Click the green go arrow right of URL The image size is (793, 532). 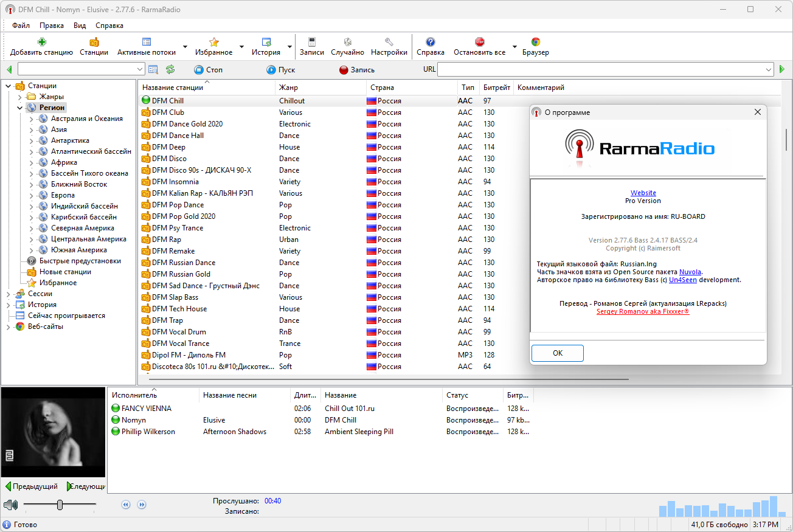(x=783, y=69)
